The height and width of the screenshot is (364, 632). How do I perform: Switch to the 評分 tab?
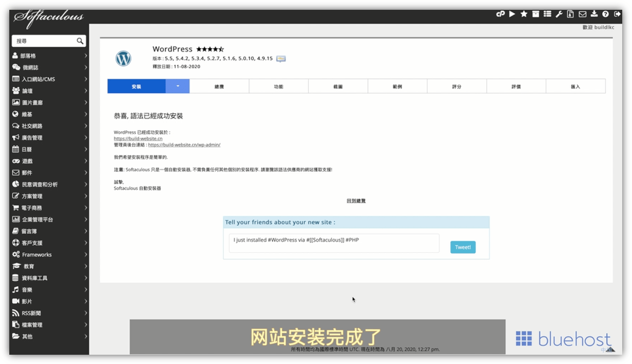pos(457,86)
